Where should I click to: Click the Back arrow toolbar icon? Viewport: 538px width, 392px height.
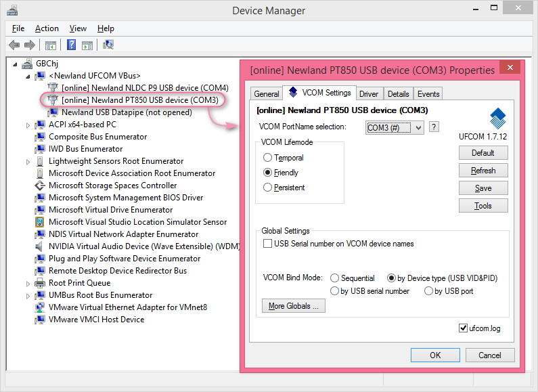[14, 45]
